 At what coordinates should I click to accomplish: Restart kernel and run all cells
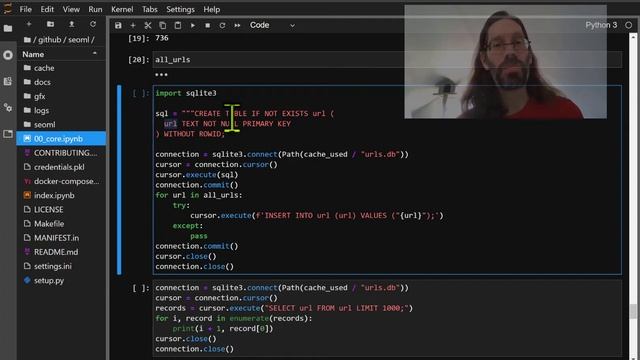(x=237, y=25)
